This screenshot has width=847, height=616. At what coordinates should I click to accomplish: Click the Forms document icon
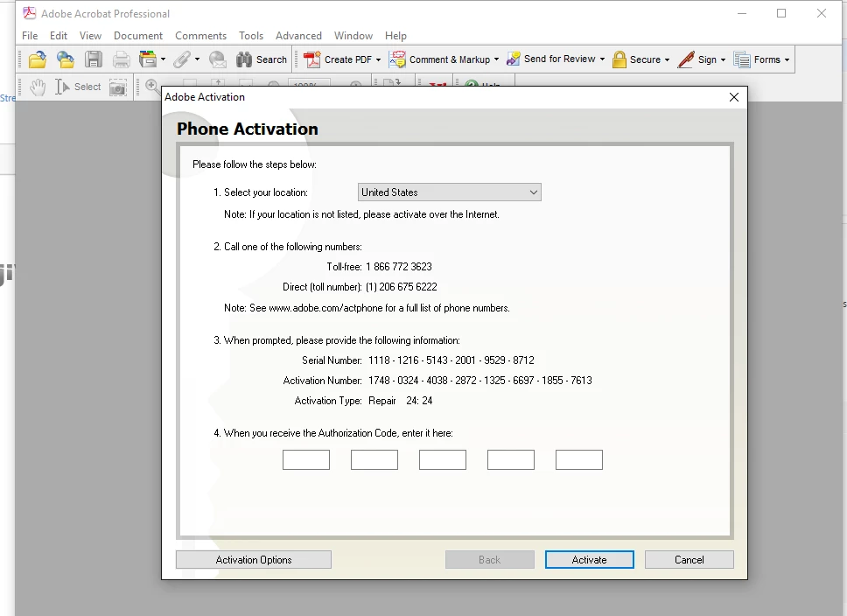742,59
